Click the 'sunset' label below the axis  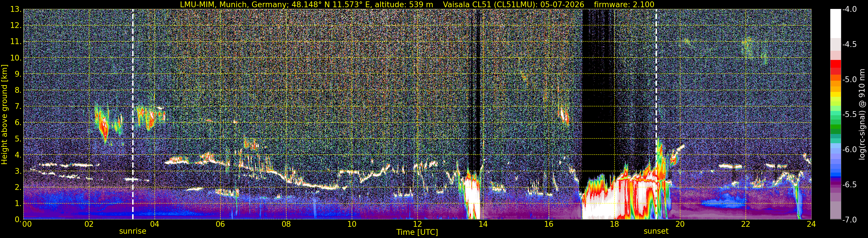(656, 231)
